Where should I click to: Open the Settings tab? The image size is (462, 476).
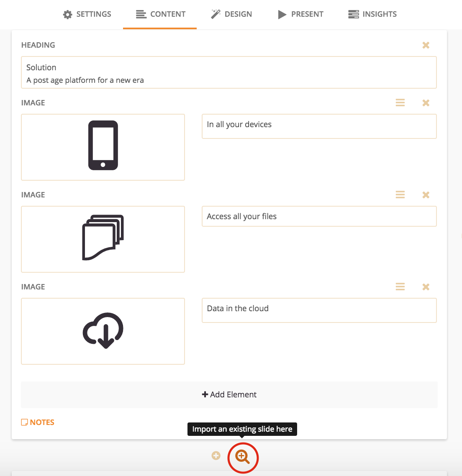tap(87, 14)
